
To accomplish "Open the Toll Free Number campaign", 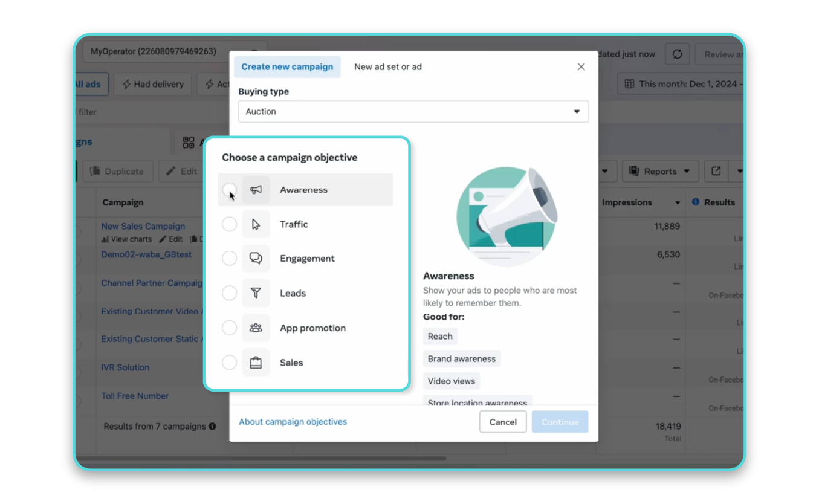I will pyautogui.click(x=135, y=396).
